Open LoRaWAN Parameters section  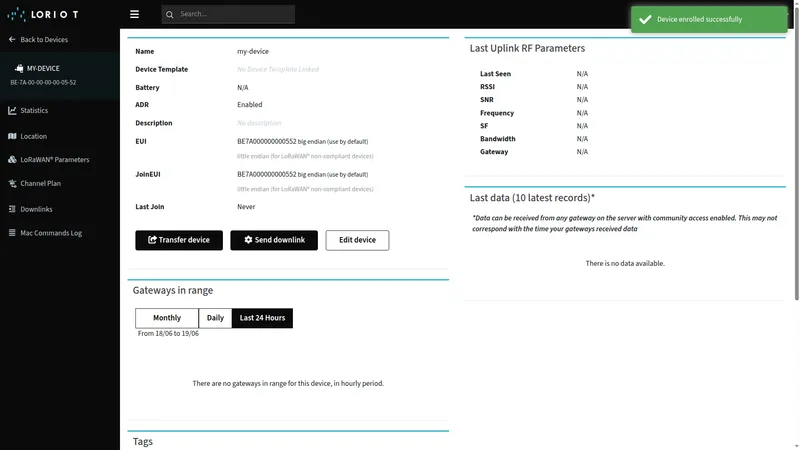(x=55, y=160)
